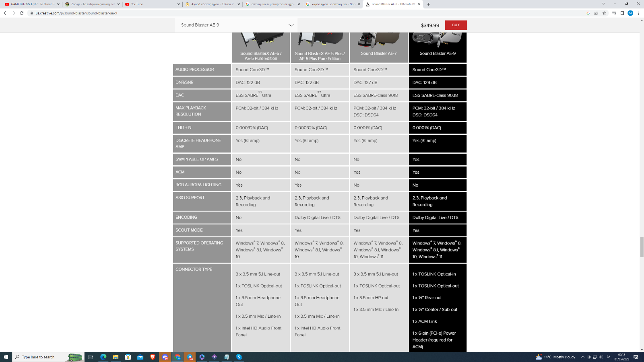
Task: Expand the Sound Blaster AE-9 product dropdown
Action: [x=236, y=25]
